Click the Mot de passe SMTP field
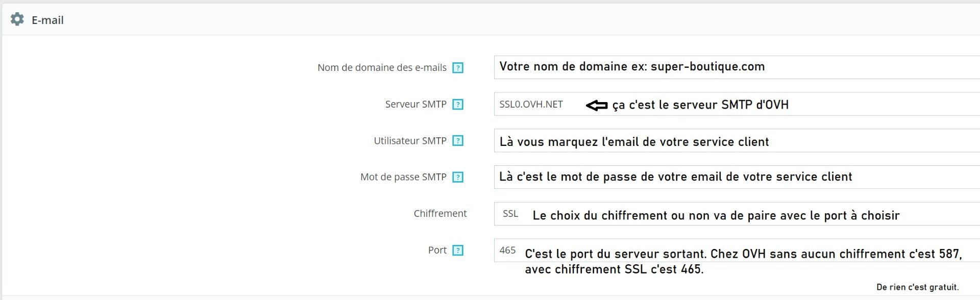Image resolution: width=980 pixels, height=300 pixels. pos(737,177)
